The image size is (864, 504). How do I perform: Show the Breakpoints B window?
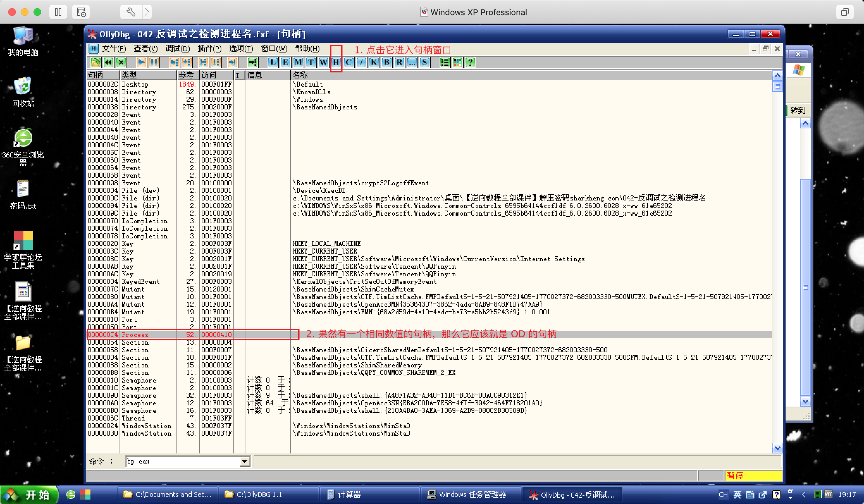pyautogui.click(x=387, y=62)
